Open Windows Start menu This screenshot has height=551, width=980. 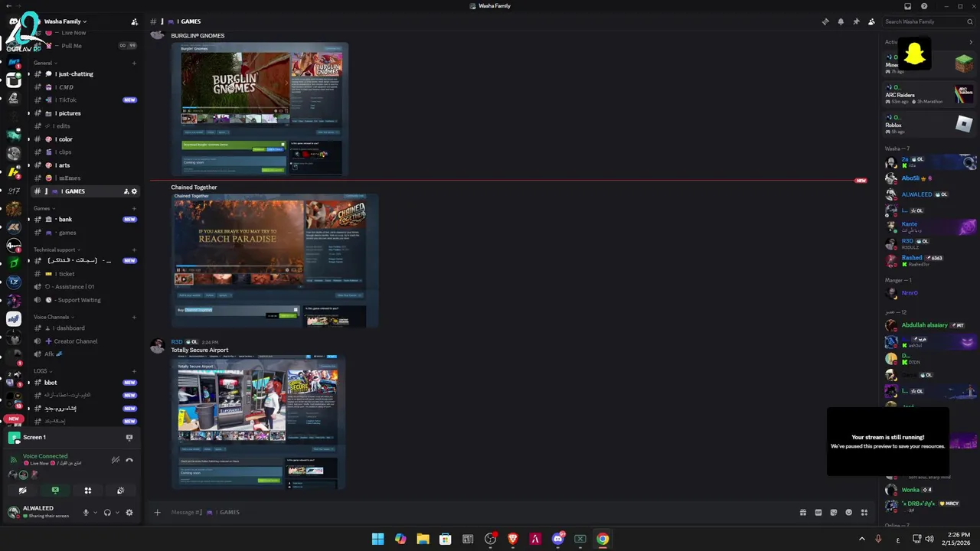click(377, 539)
